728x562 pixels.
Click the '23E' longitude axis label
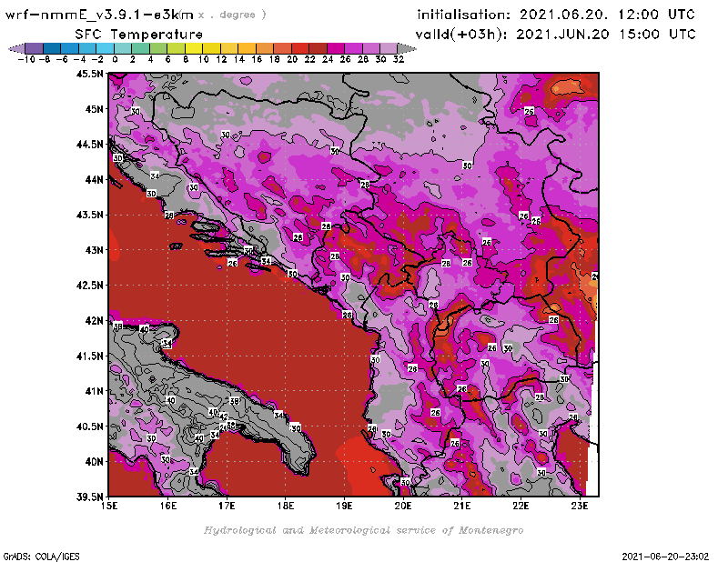pos(580,506)
